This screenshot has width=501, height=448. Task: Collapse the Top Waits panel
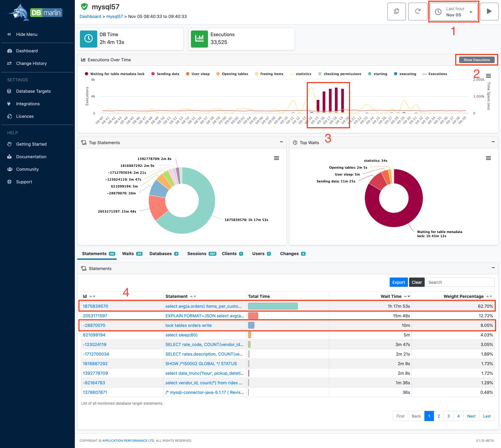click(493, 142)
